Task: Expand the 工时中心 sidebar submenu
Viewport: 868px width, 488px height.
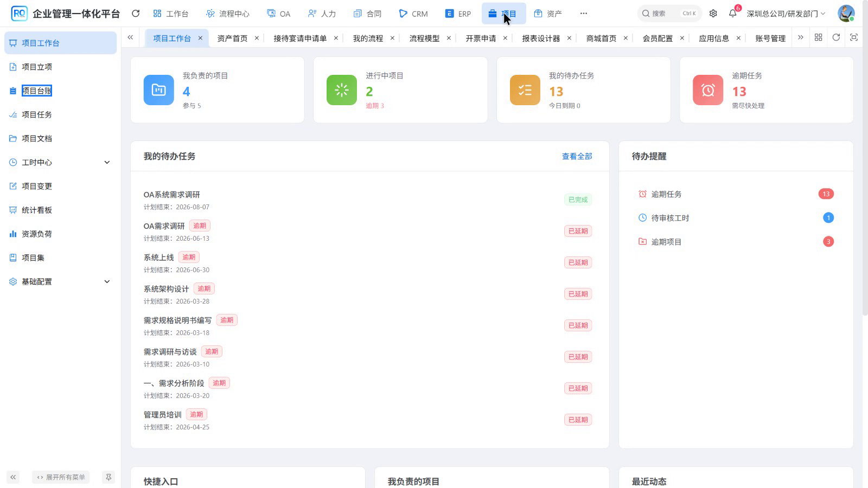Action: (x=60, y=162)
